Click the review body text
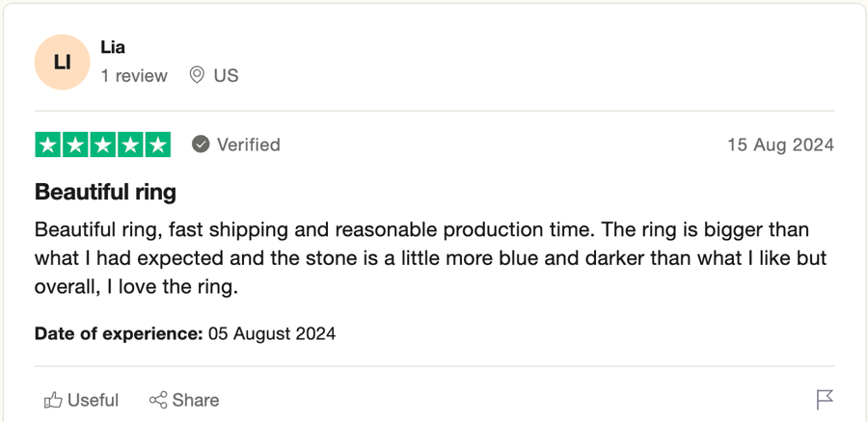 click(x=431, y=258)
